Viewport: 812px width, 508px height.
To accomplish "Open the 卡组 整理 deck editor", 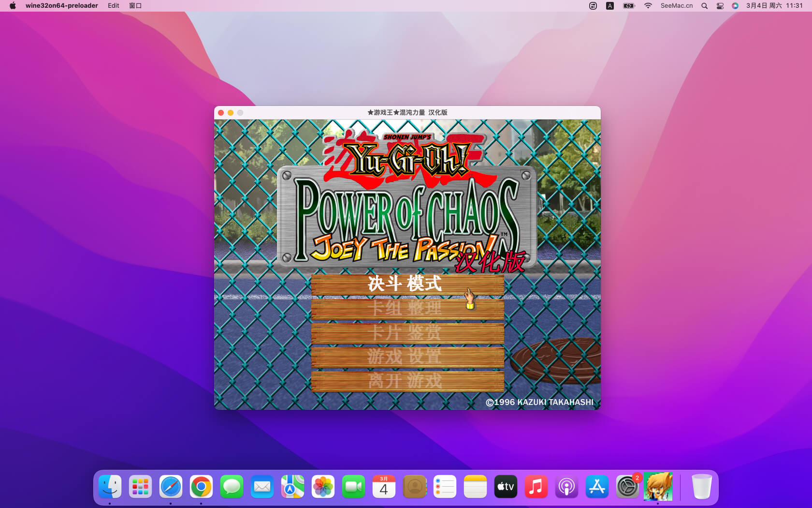I will tap(407, 308).
